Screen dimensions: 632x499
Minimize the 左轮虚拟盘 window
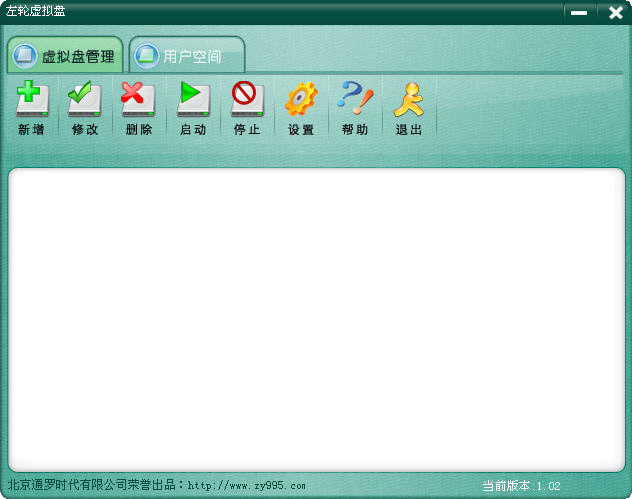coord(578,12)
